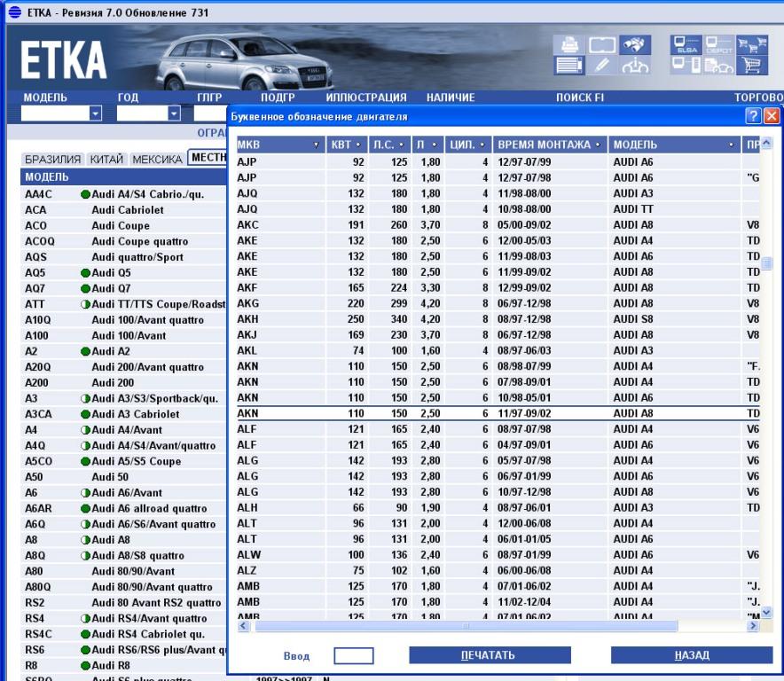Click the pencil edit icon
Viewport: 784px width, 681px height.
point(601,65)
